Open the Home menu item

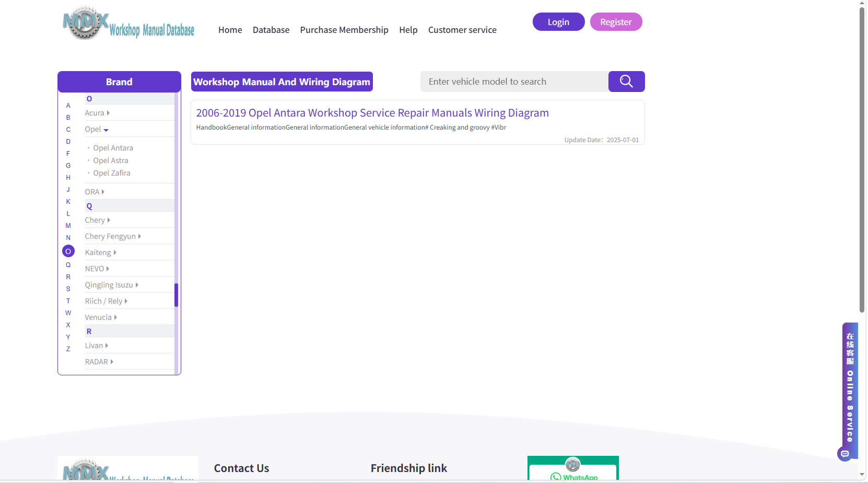(230, 30)
